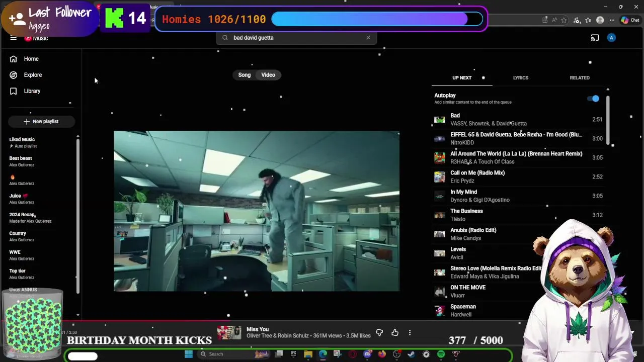The height and width of the screenshot is (362, 644).
Task: Click the playing music video
Action: [257, 211]
